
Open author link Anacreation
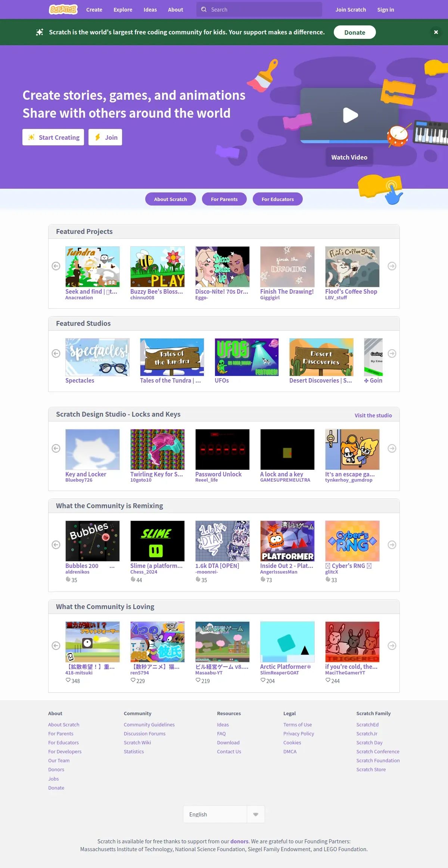pyautogui.click(x=79, y=297)
